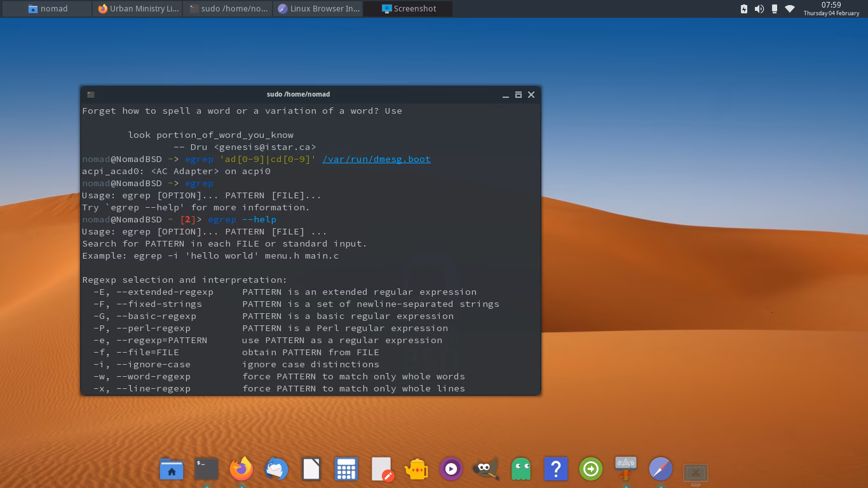Open the calculator app in the dock
The image size is (868, 488).
coord(346,469)
